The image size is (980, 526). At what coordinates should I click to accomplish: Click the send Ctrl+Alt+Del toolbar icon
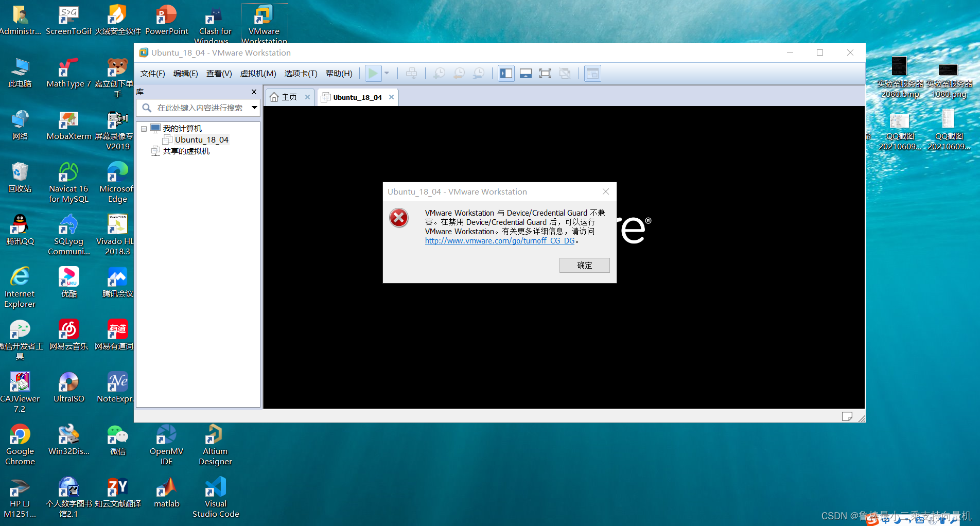411,73
